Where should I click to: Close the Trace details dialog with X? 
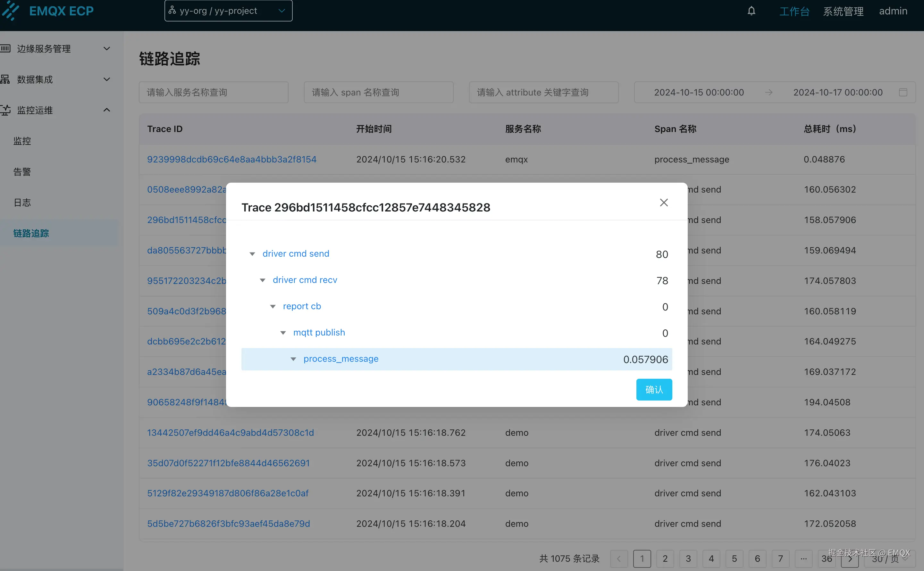point(663,203)
